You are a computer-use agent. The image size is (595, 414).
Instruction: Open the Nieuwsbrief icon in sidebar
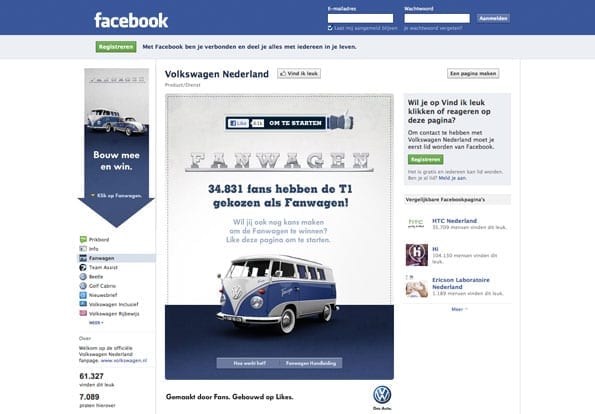coord(83,295)
